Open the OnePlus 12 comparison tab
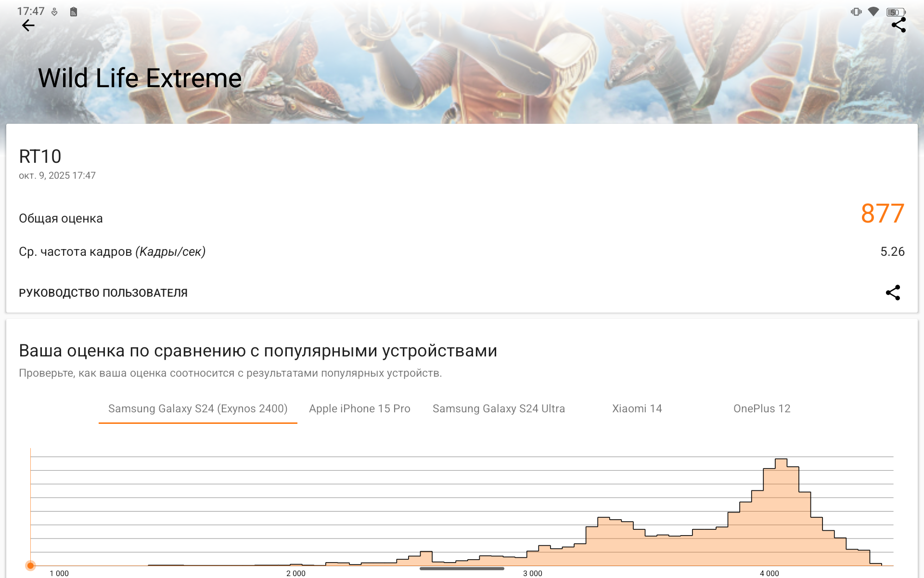The image size is (924, 578). coord(762,408)
